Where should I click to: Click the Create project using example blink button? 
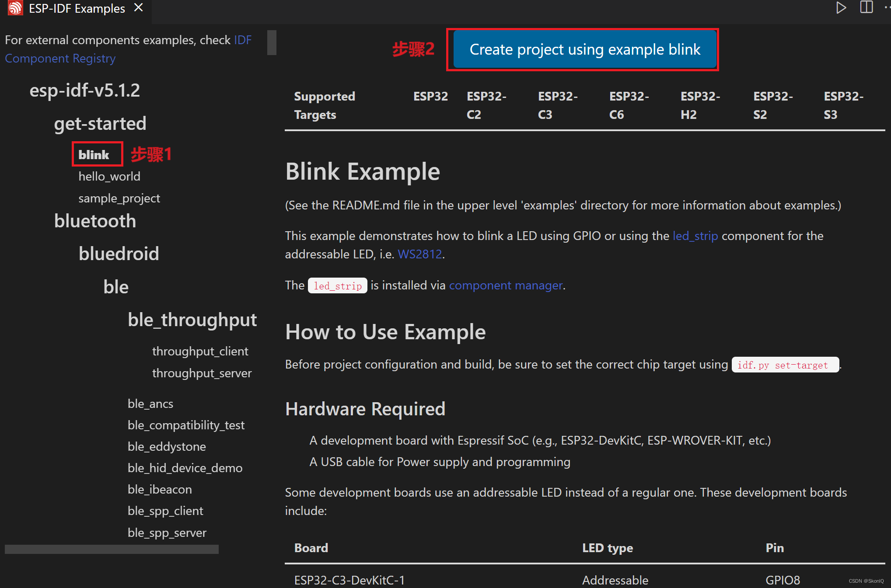pos(584,49)
